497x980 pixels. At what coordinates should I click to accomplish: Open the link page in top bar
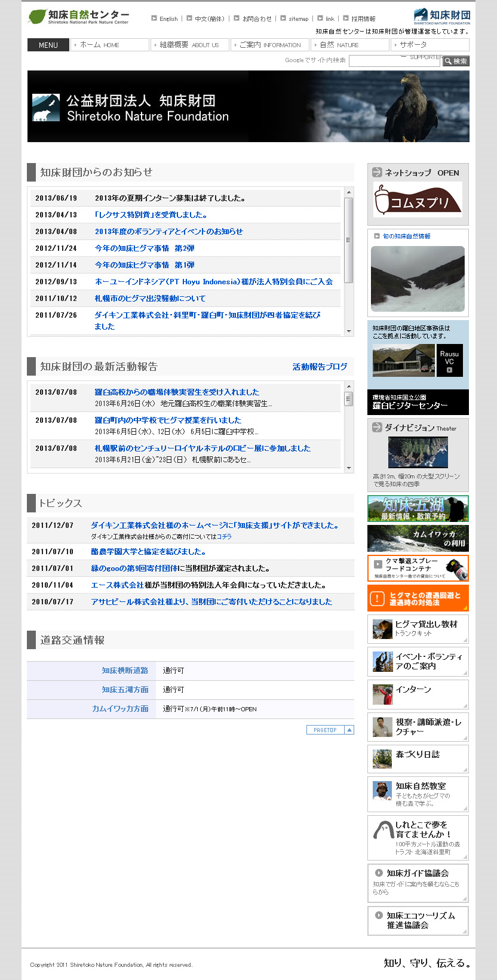(x=330, y=19)
